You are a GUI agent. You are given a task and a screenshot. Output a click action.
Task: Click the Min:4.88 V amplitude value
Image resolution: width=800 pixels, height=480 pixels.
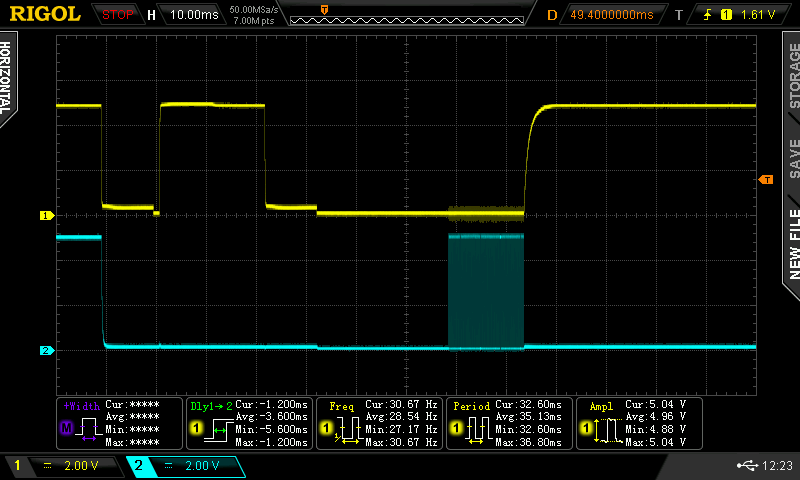656,430
